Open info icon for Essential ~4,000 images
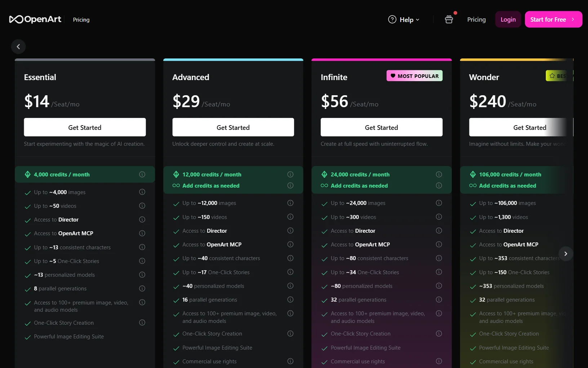This screenshot has width=588, height=368. 142,192
